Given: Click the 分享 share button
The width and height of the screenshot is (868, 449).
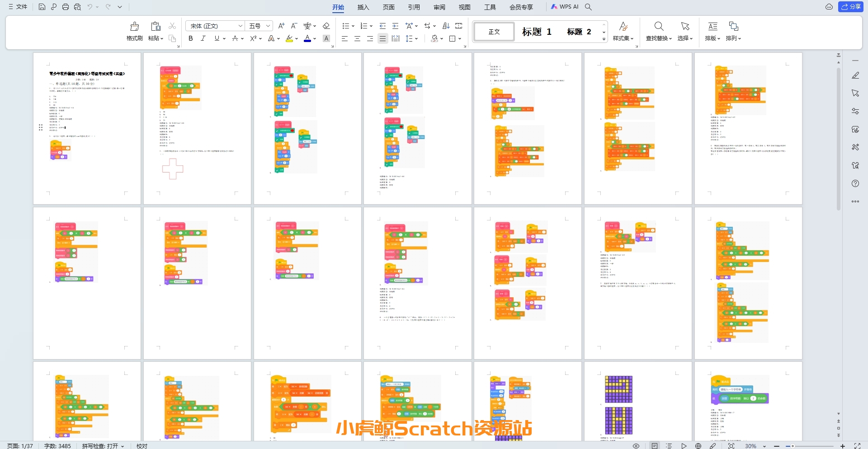Looking at the screenshot, I should (x=851, y=7).
